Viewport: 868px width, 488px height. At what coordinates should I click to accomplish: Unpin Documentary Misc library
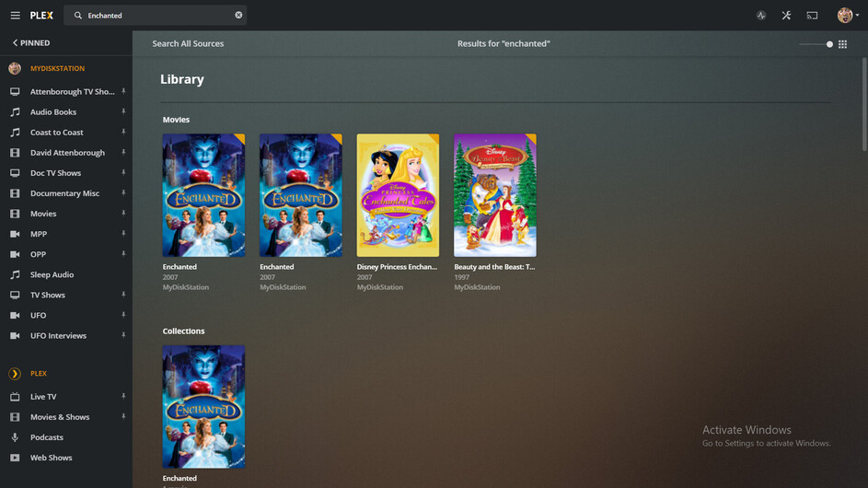[x=123, y=192]
